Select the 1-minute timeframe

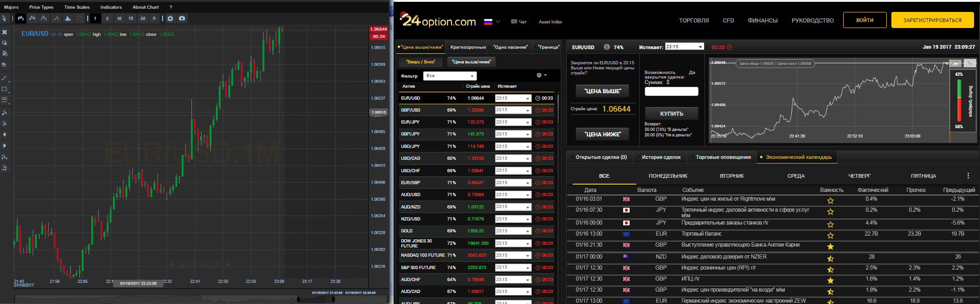(95, 18)
